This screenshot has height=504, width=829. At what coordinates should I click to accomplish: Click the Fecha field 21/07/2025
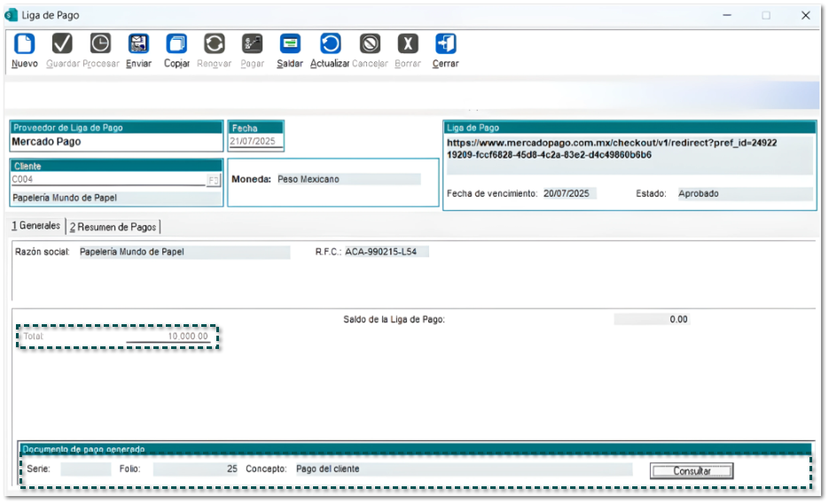[x=256, y=142]
